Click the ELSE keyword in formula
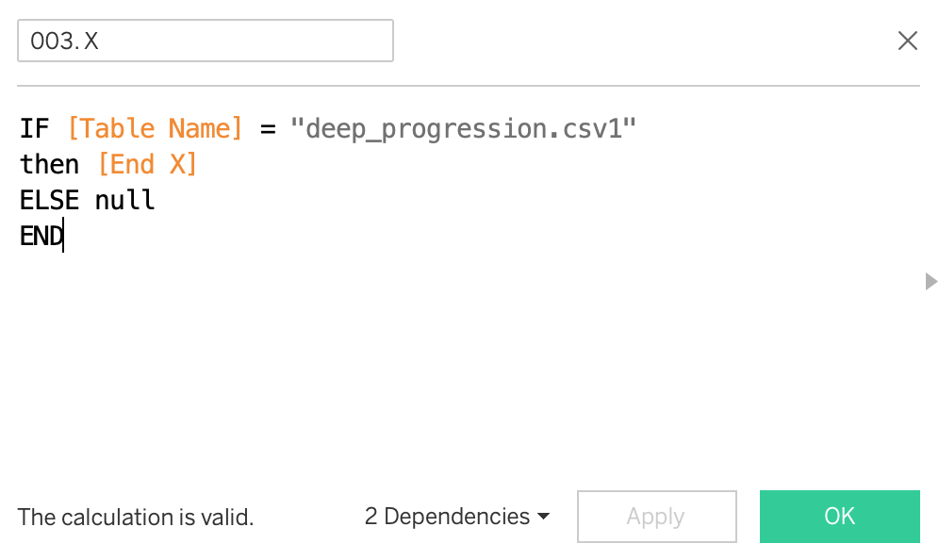Viewport: 939px width, 560px height. point(50,200)
